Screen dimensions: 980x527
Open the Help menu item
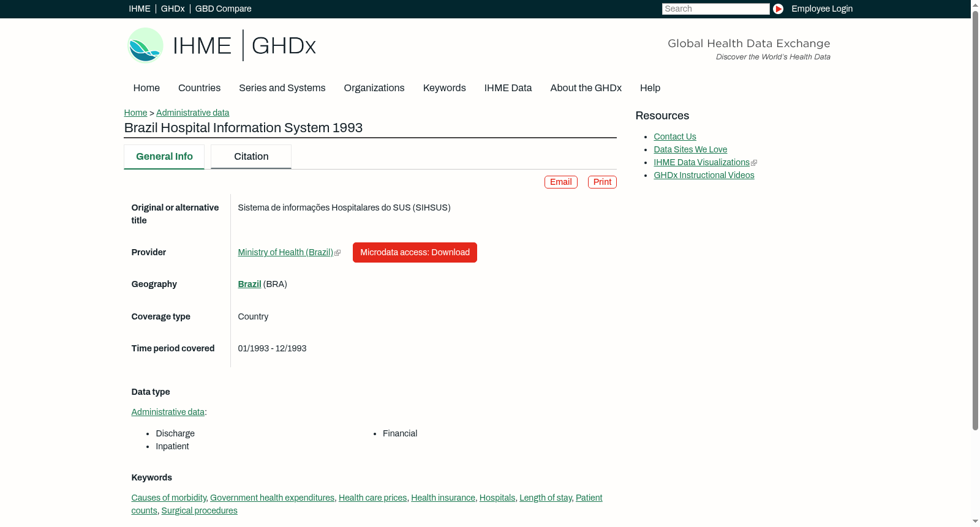650,88
